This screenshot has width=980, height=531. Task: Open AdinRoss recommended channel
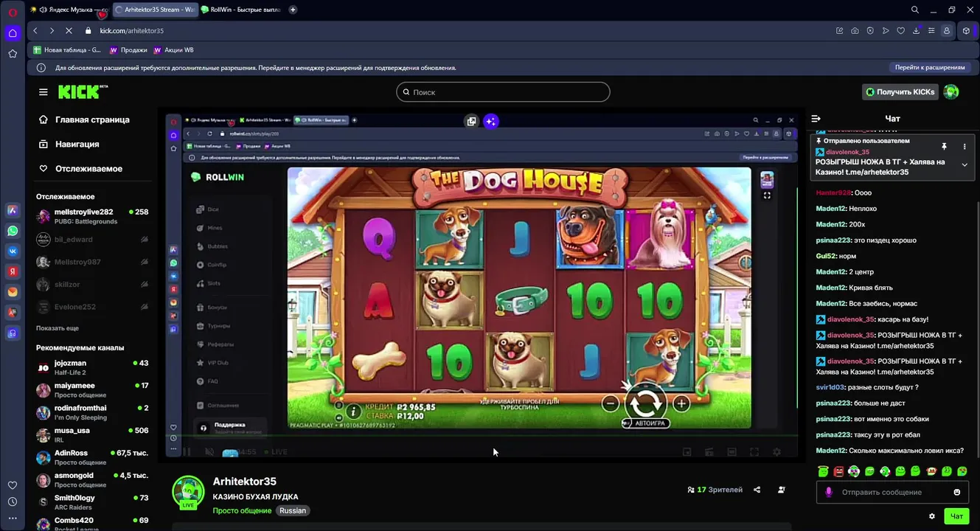point(94,458)
